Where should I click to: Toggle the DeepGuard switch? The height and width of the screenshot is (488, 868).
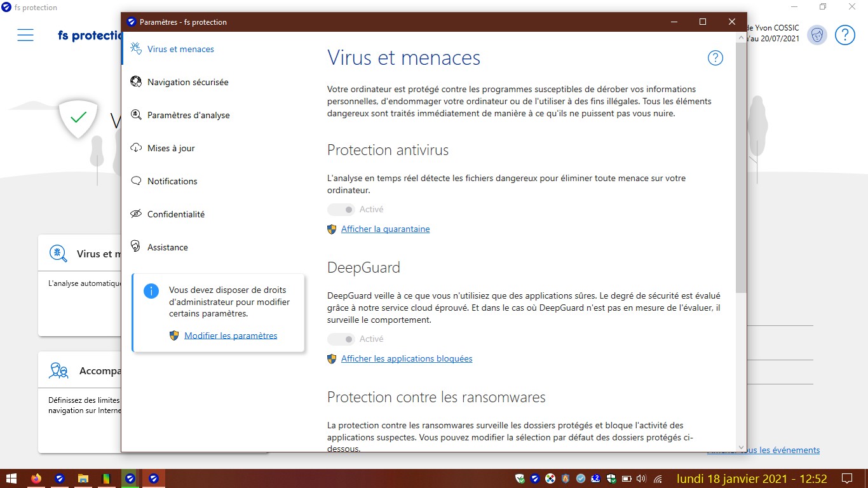341,339
